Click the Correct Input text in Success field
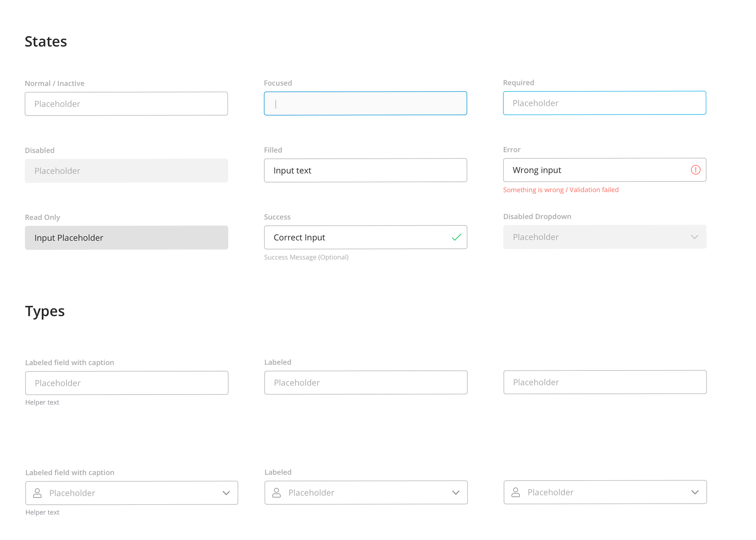Viewport: 756px width, 540px height. [299, 237]
